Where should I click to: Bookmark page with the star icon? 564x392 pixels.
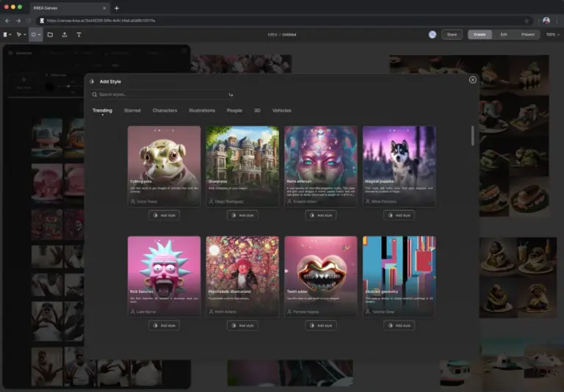pos(527,21)
